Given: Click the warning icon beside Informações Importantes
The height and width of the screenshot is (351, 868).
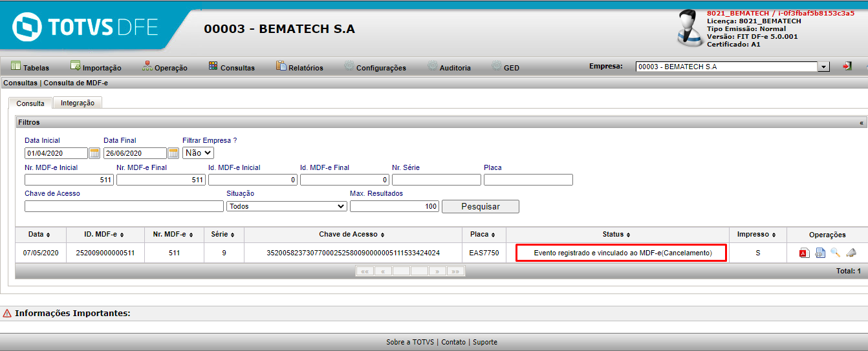Looking at the screenshot, I should [x=7, y=314].
